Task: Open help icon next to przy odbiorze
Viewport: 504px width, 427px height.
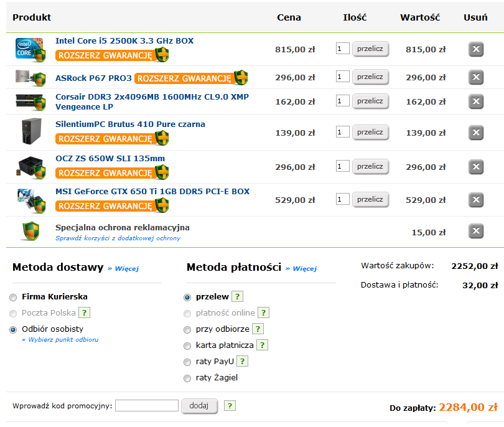Action: tap(258, 329)
